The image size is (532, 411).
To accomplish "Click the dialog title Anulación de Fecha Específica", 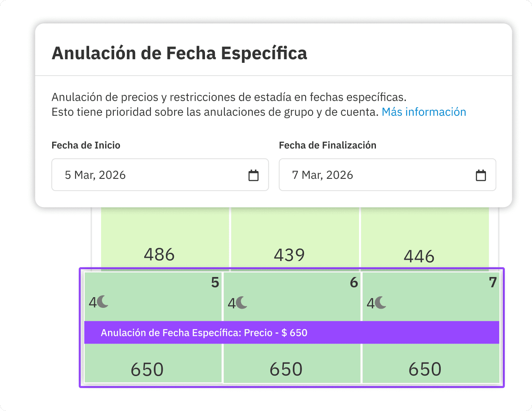I will (179, 53).
